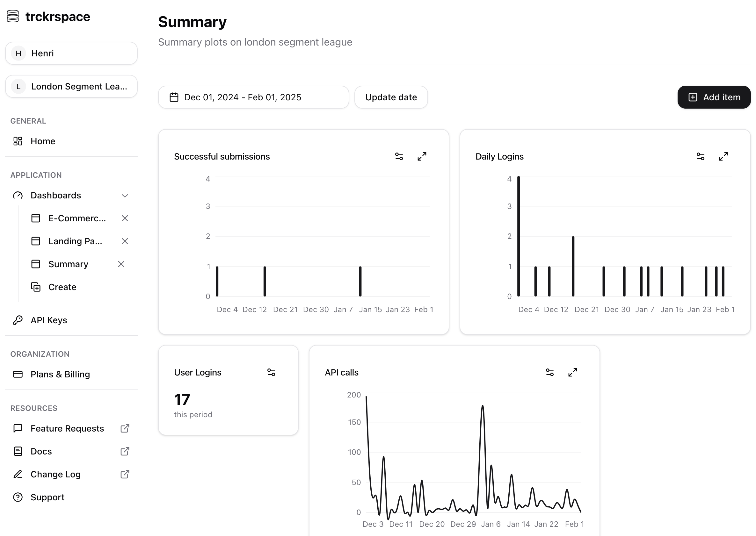The width and height of the screenshot is (756, 536).
Task: Open the E-Commerce dashboard
Action: coord(77,218)
